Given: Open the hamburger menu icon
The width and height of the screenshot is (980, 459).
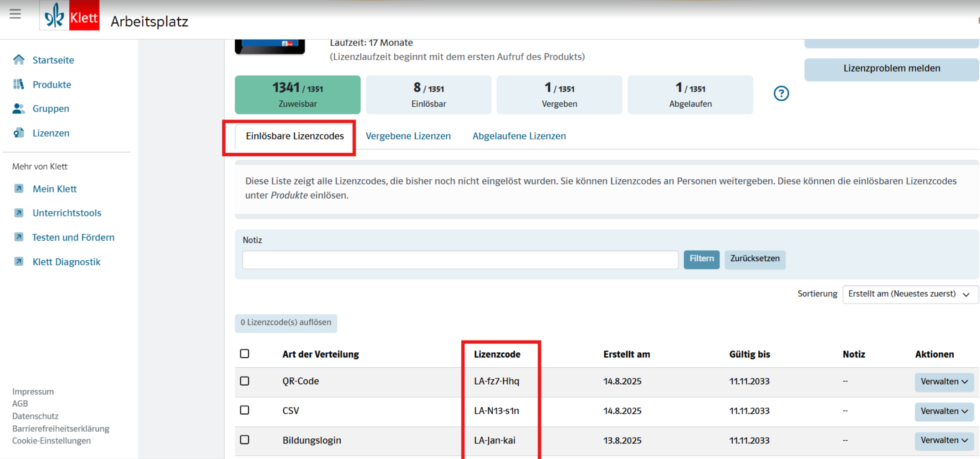Looking at the screenshot, I should pos(15,14).
